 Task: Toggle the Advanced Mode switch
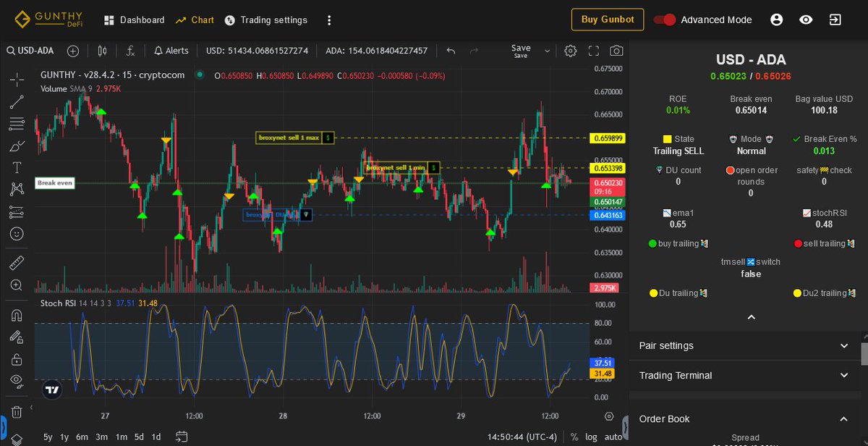click(664, 20)
